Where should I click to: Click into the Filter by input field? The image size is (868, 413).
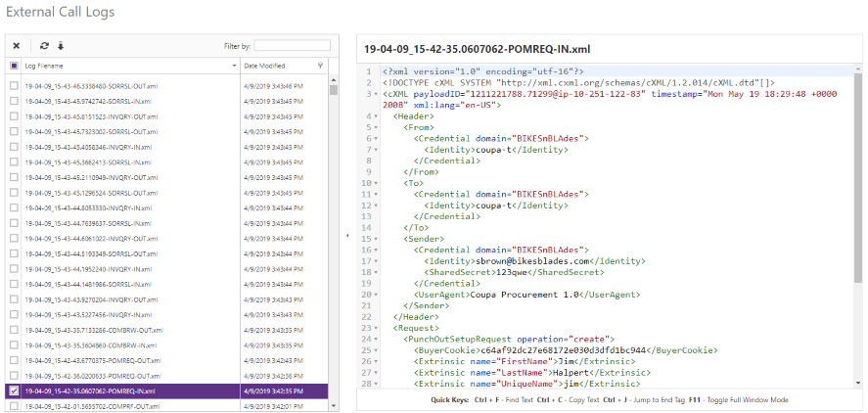coord(292,45)
